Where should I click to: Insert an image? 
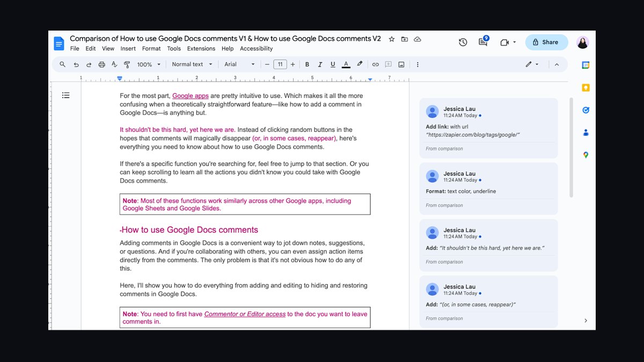coord(401,64)
